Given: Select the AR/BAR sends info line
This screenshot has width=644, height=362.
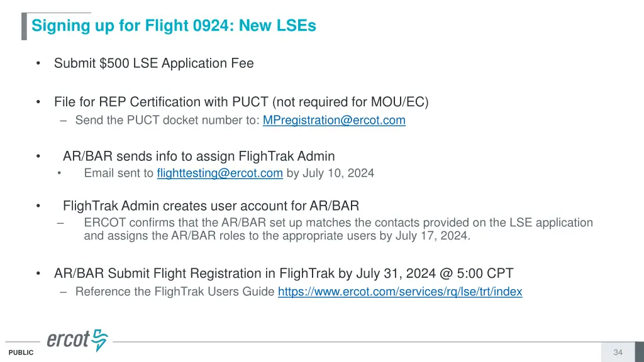Looking at the screenshot, I should pos(199,156).
